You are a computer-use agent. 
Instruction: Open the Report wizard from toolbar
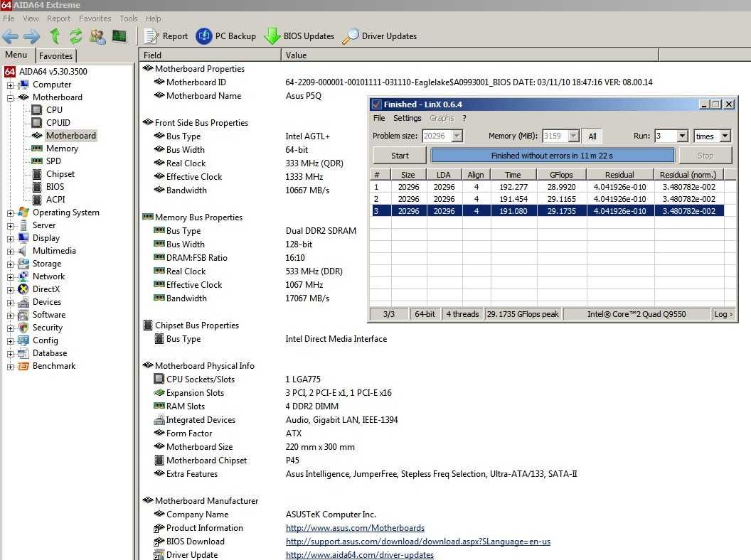166,36
